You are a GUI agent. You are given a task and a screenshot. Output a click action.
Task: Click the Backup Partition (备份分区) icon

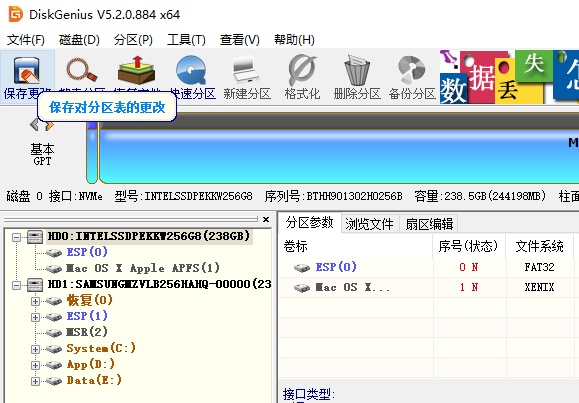(412, 70)
